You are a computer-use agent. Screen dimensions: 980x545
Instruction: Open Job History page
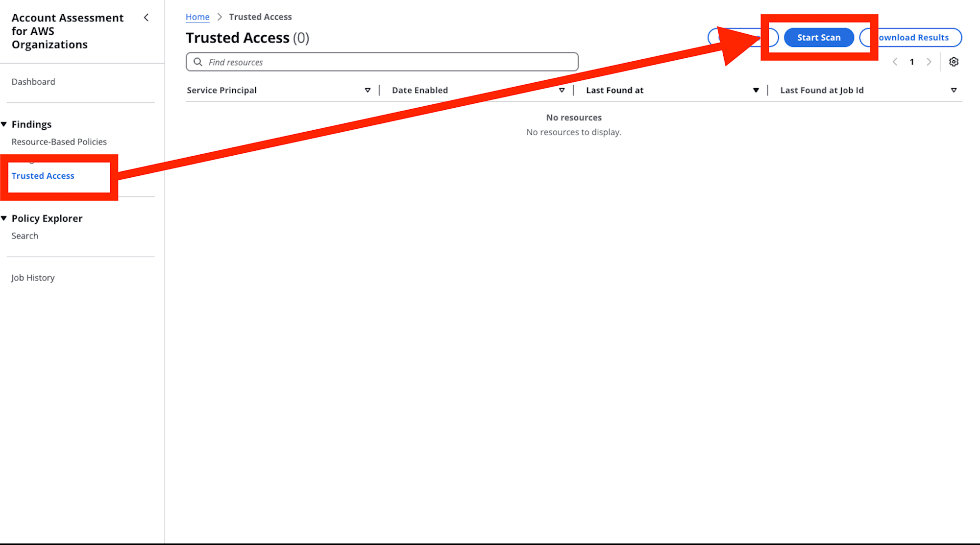[x=34, y=277]
